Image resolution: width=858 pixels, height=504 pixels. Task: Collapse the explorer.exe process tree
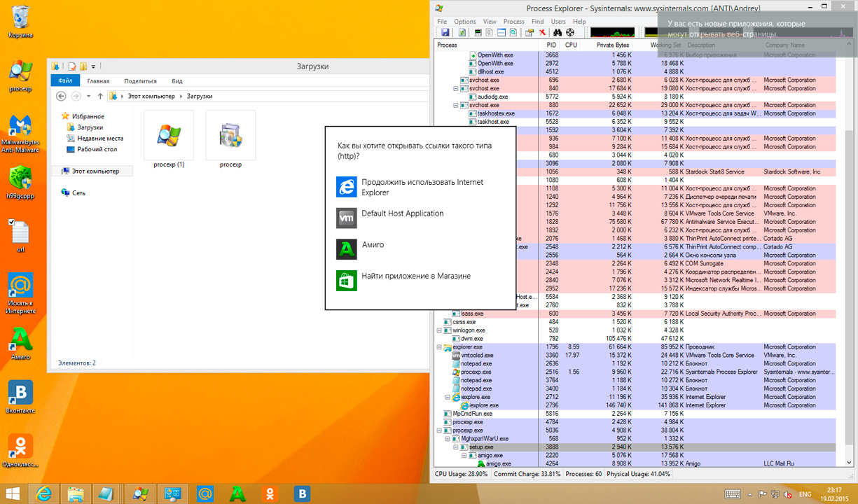click(x=439, y=347)
